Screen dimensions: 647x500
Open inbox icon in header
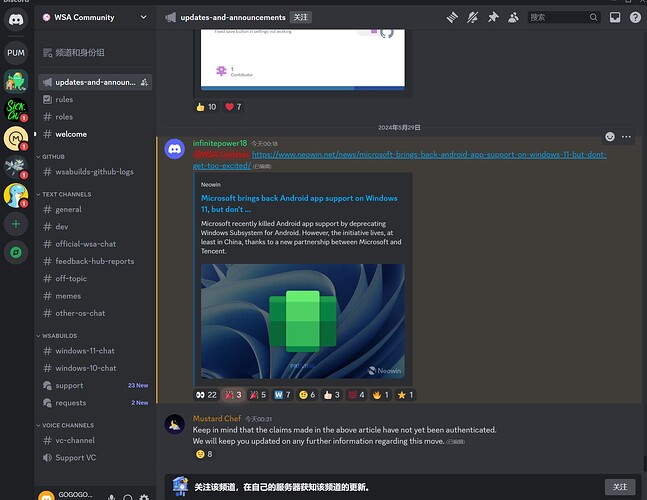coord(615,17)
